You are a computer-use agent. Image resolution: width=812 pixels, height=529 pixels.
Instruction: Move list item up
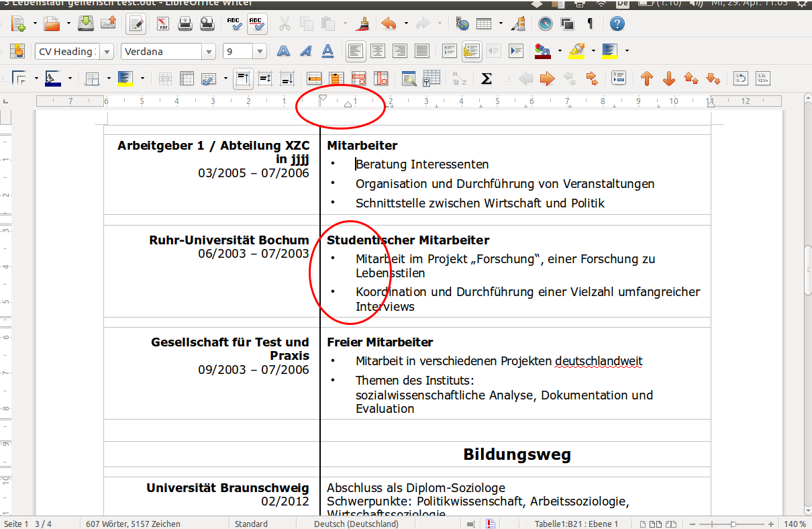pos(646,79)
